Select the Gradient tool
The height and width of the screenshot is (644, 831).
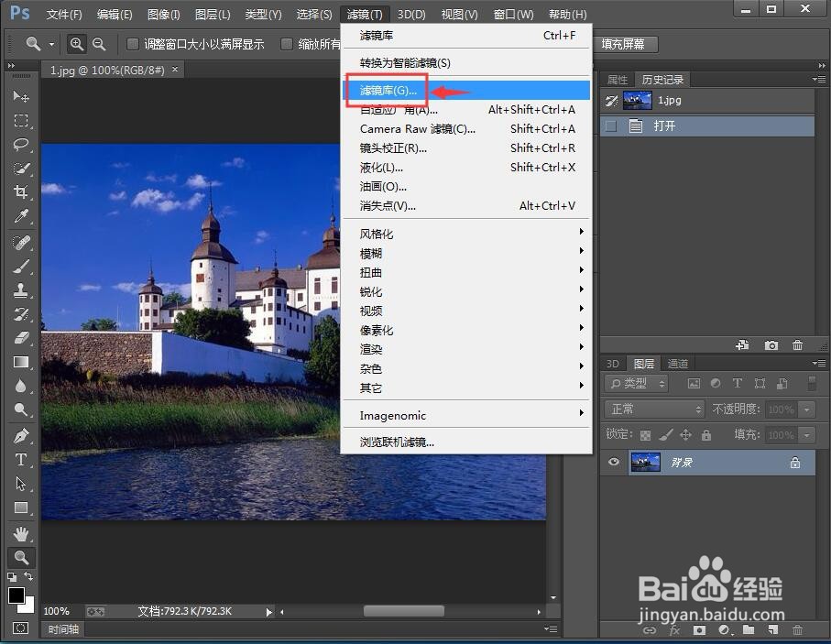coord(21,362)
